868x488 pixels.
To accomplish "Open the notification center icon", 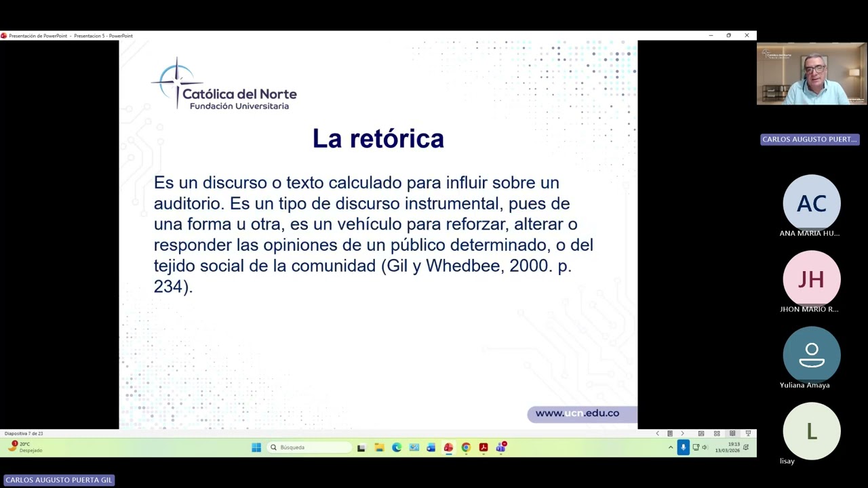I will (x=746, y=447).
